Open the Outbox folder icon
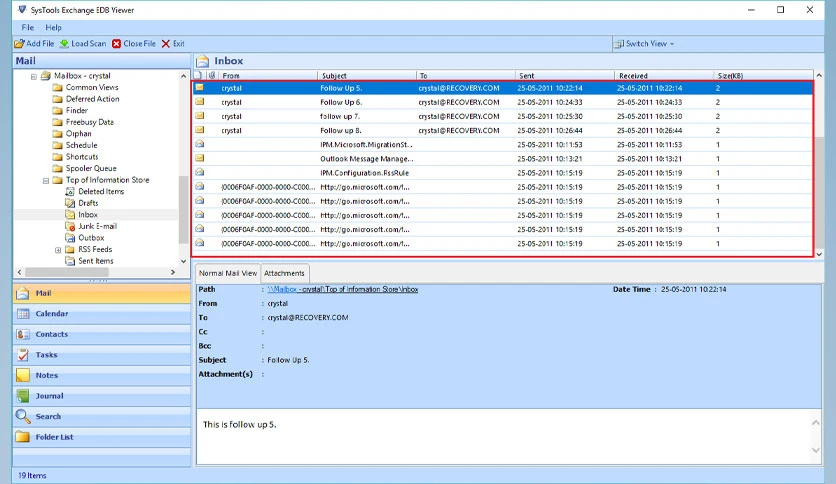The height and width of the screenshot is (484, 836). click(x=69, y=238)
